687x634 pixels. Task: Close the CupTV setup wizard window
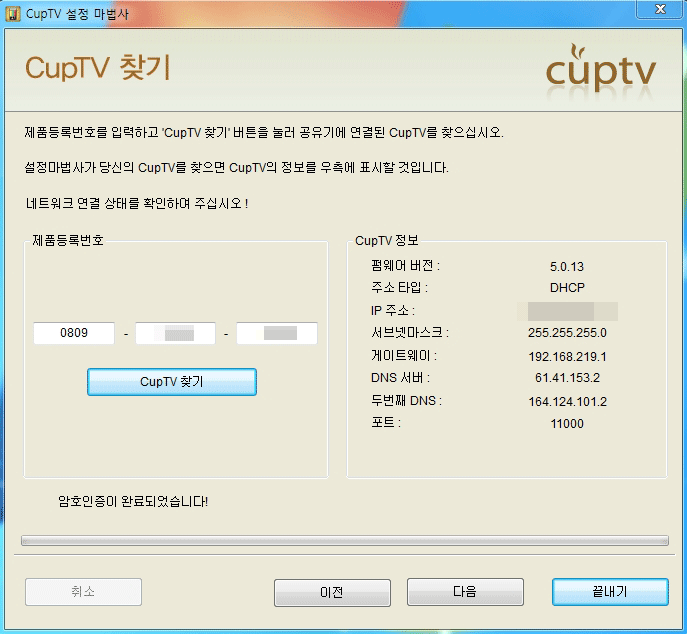pos(660,9)
